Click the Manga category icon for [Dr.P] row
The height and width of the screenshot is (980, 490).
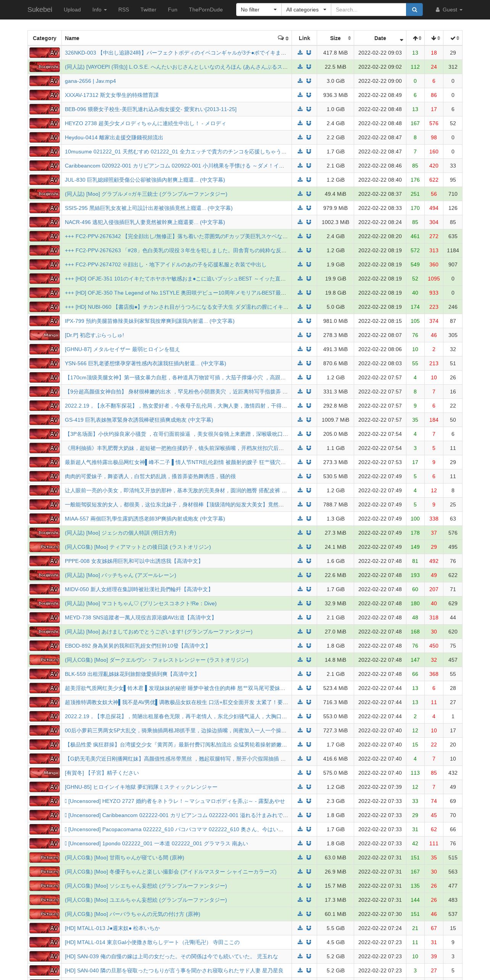pyautogui.click(x=45, y=335)
